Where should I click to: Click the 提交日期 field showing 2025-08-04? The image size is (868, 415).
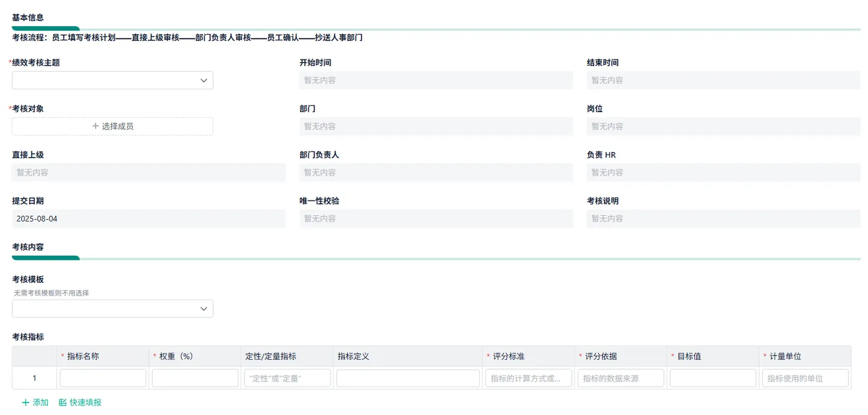(149, 218)
